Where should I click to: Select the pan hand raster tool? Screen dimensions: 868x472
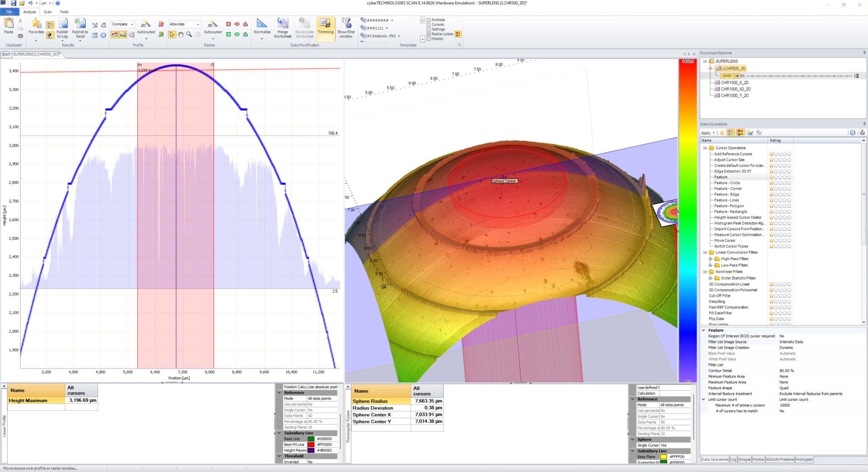181,35
